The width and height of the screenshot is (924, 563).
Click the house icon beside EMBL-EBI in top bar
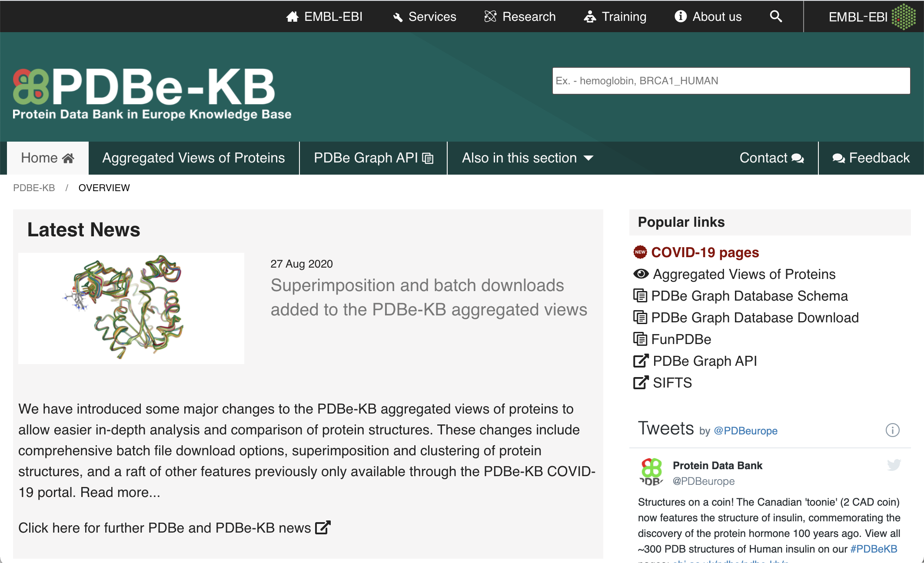pos(292,17)
